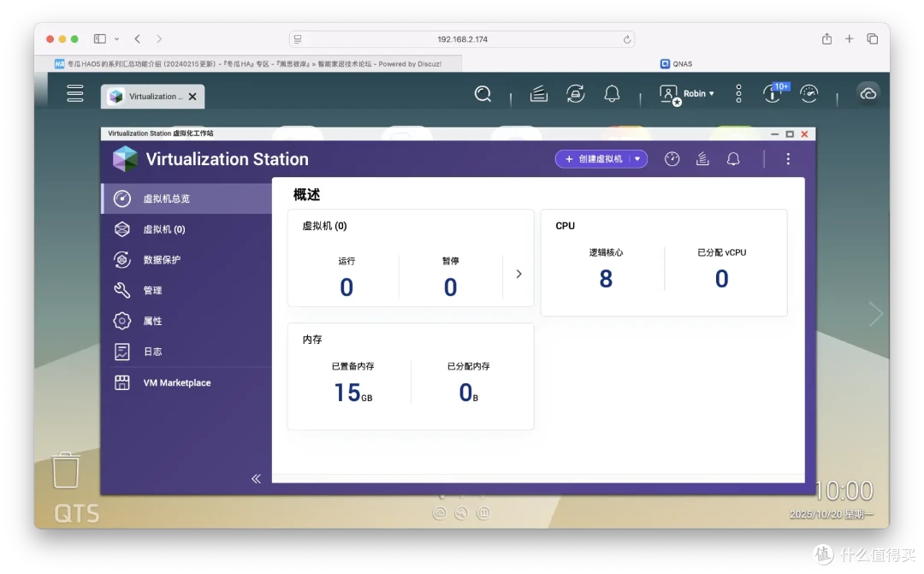Open QTS notifications bell in top bar

(x=612, y=94)
